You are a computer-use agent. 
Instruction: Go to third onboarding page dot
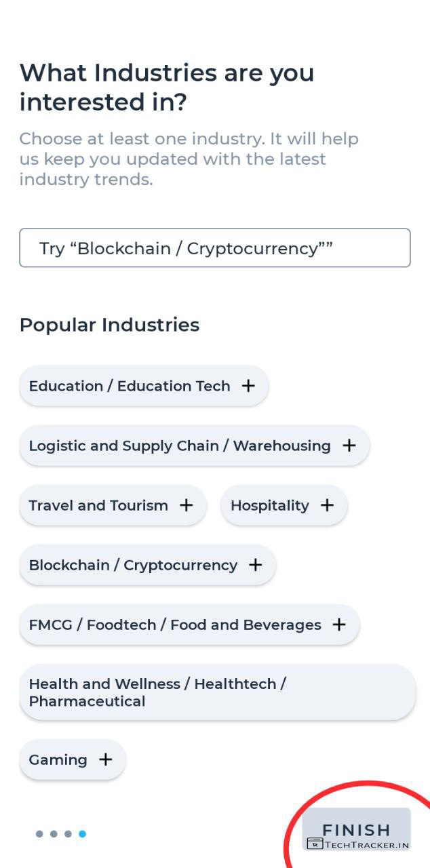click(x=68, y=834)
